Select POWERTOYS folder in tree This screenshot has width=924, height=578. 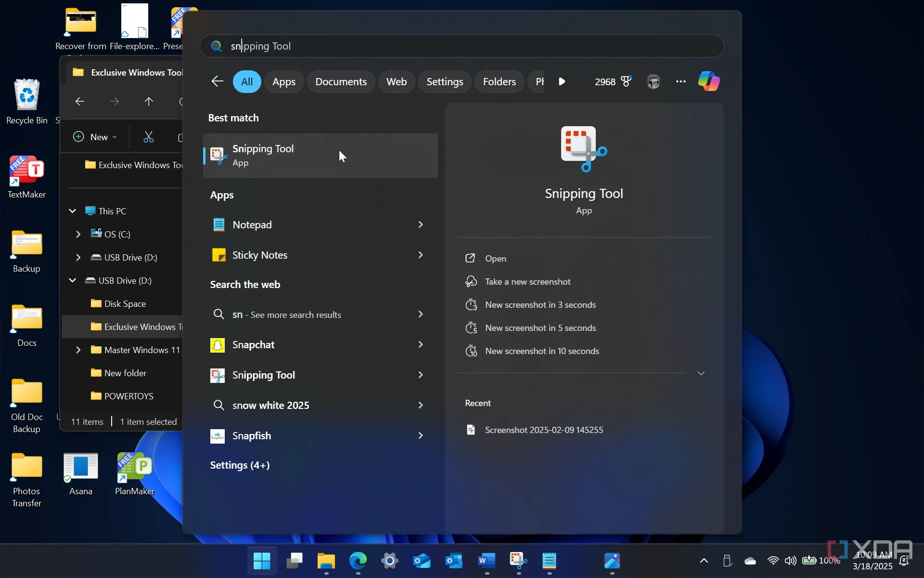click(x=122, y=396)
